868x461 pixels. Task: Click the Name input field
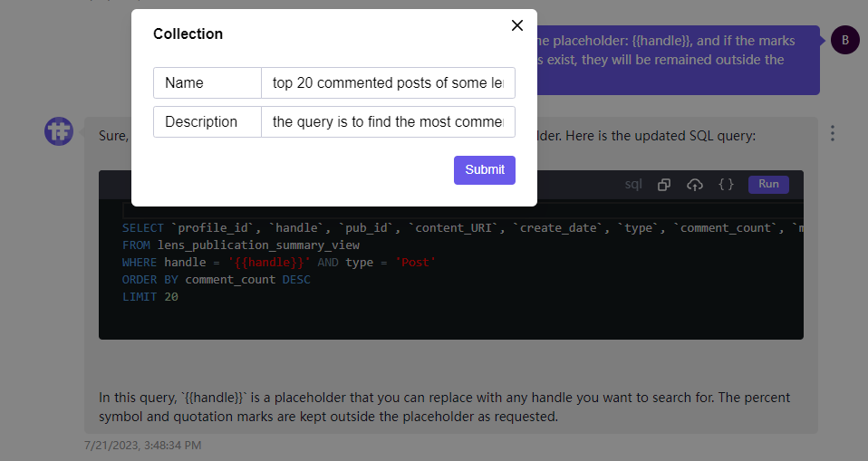(x=388, y=82)
